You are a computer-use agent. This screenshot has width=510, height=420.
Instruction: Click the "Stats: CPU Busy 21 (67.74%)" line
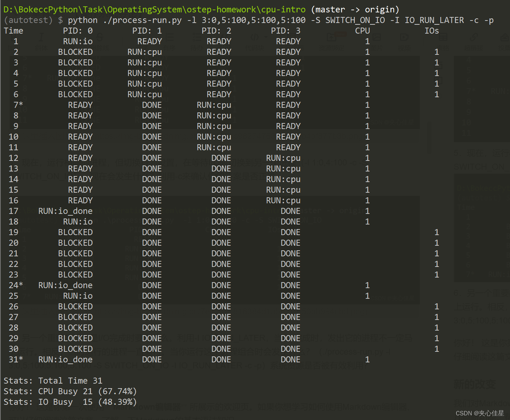coord(70,391)
